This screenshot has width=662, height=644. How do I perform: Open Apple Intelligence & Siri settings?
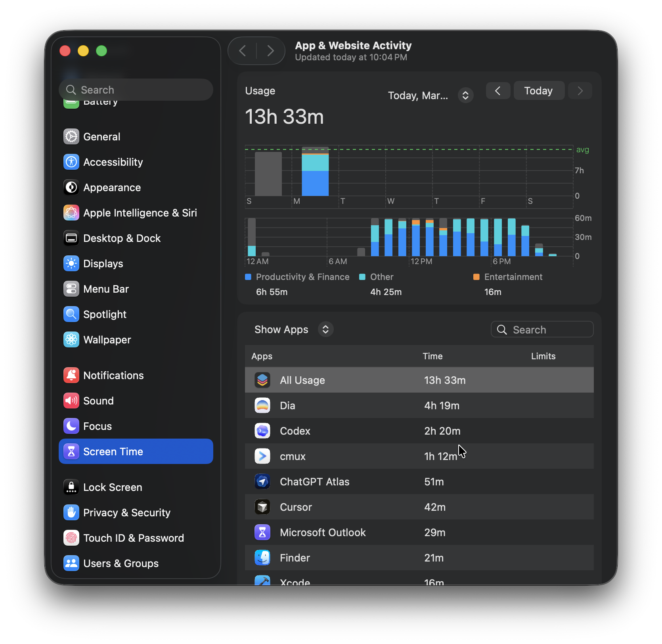click(x=140, y=213)
